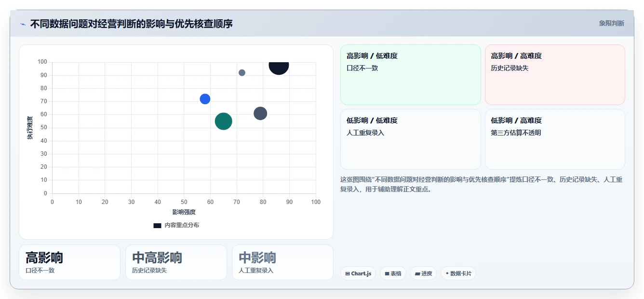Image resolution: width=644 pixels, height=299 pixels.
Task: Click the 象限判断 label in the header
Action: pyautogui.click(x=611, y=23)
